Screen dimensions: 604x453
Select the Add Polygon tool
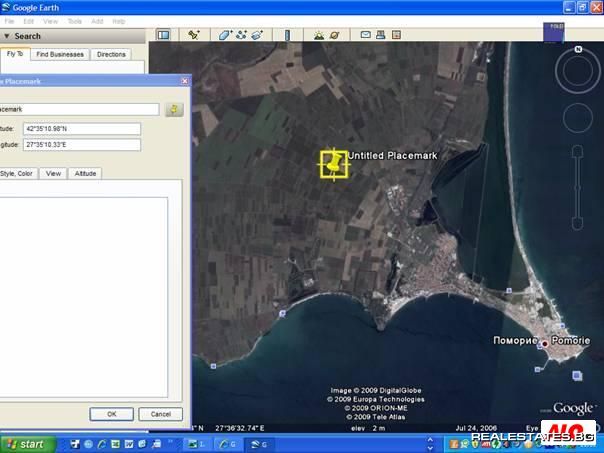(225, 35)
